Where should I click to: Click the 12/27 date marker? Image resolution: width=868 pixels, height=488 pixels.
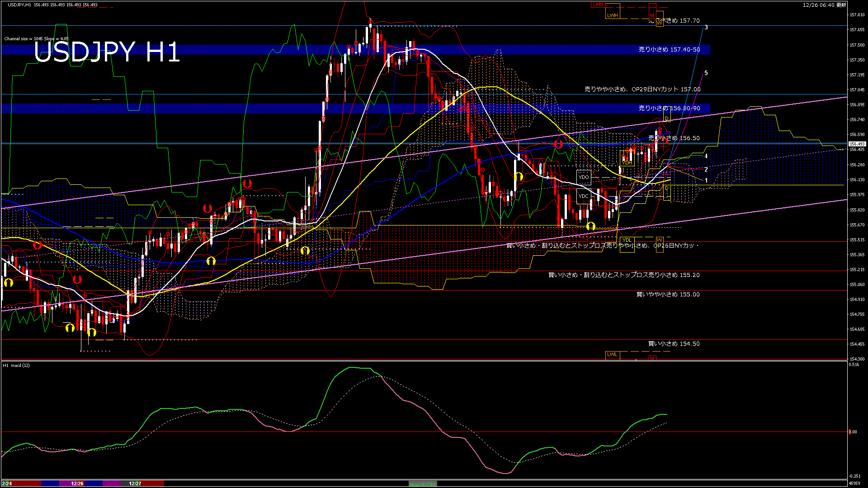point(135,483)
